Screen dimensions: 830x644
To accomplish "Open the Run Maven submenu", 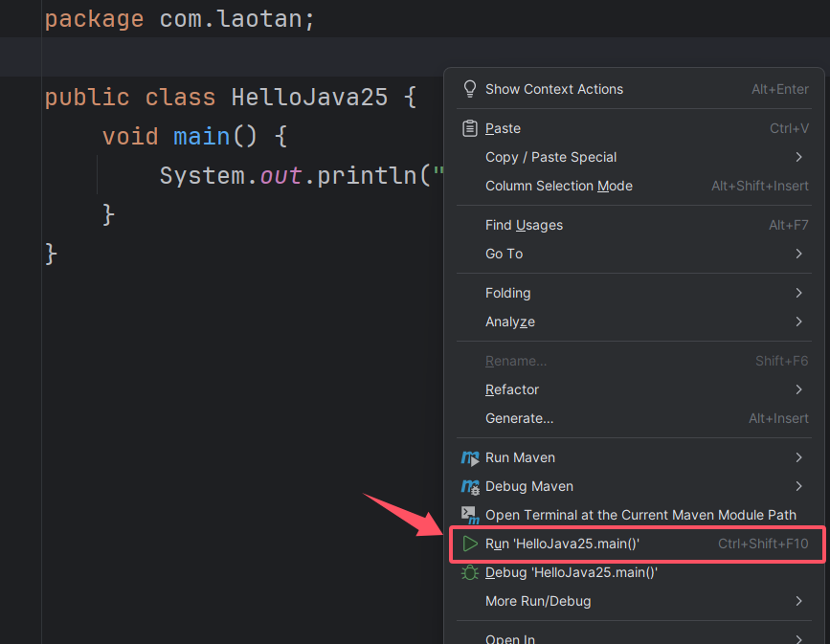I will click(x=634, y=457).
